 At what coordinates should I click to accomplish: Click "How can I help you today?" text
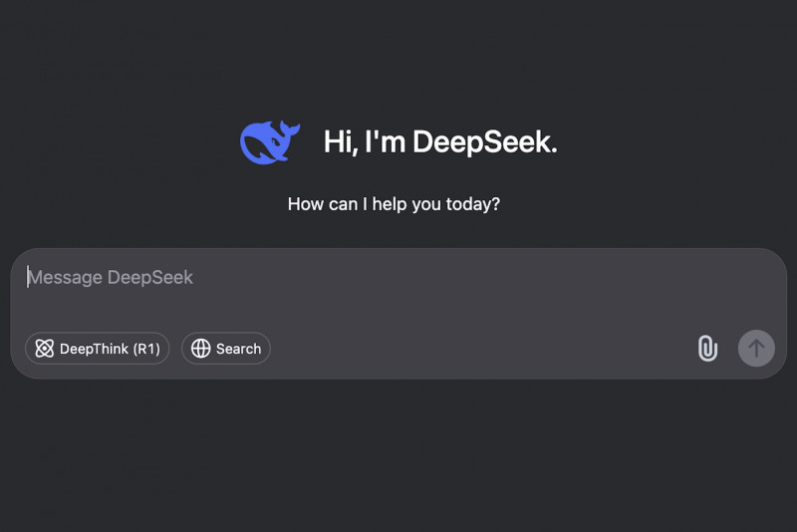[394, 204]
